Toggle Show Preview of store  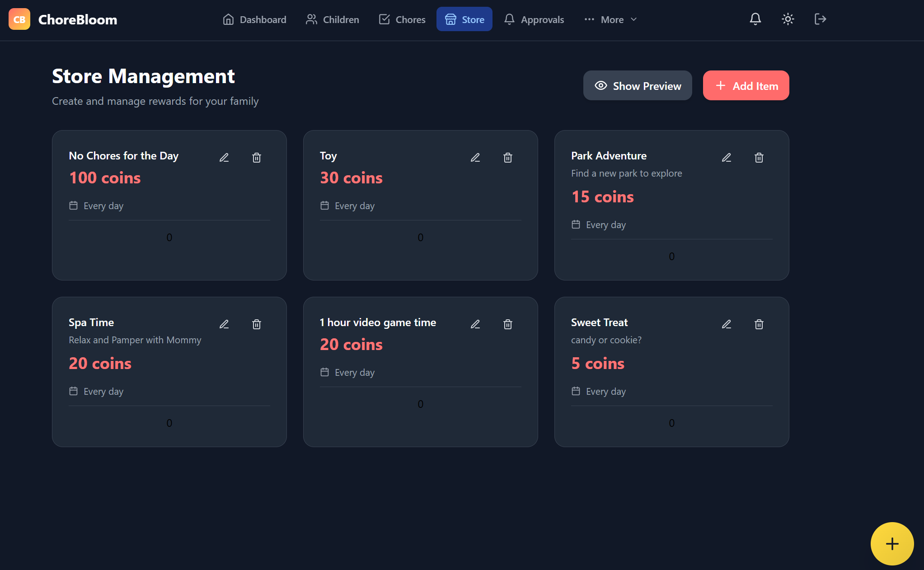coord(638,86)
